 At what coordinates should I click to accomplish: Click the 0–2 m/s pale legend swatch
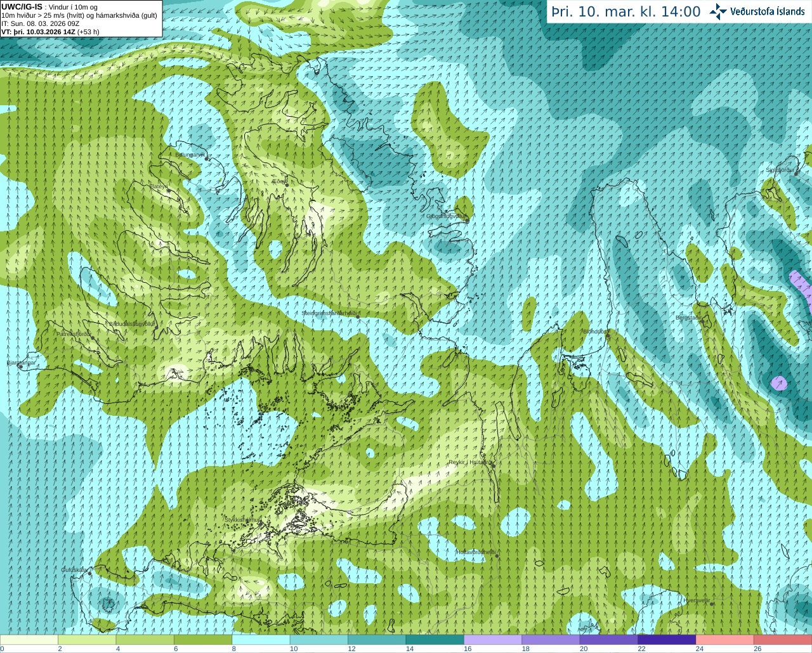29,640
